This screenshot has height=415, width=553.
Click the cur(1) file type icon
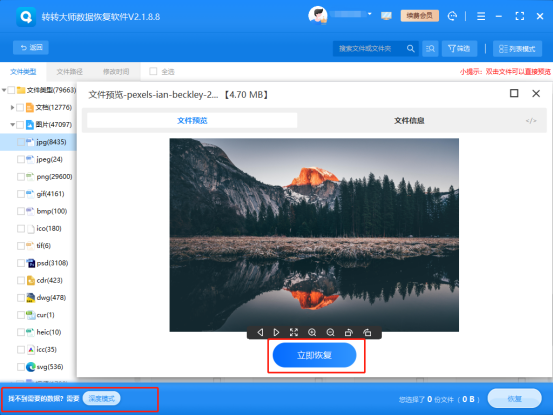tap(31, 315)
